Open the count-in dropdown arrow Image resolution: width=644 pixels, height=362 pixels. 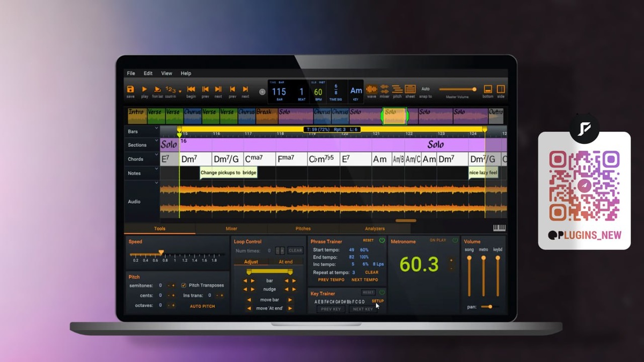[180, 92]
